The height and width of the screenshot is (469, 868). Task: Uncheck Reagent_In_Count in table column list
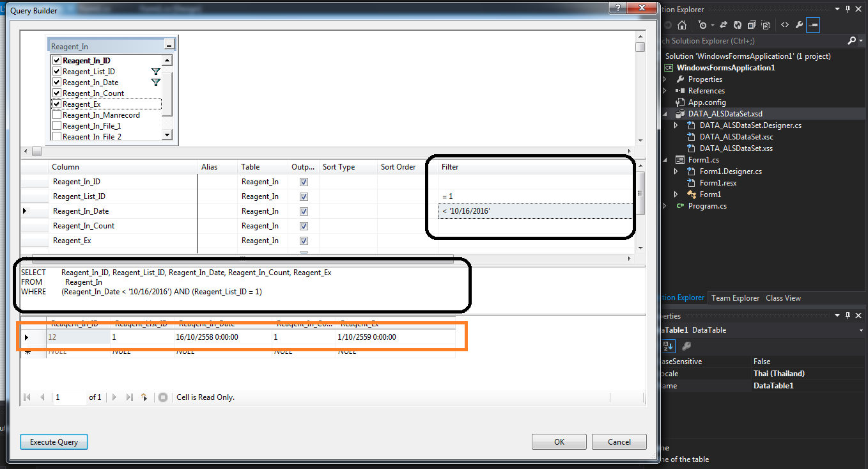point(57,93)
